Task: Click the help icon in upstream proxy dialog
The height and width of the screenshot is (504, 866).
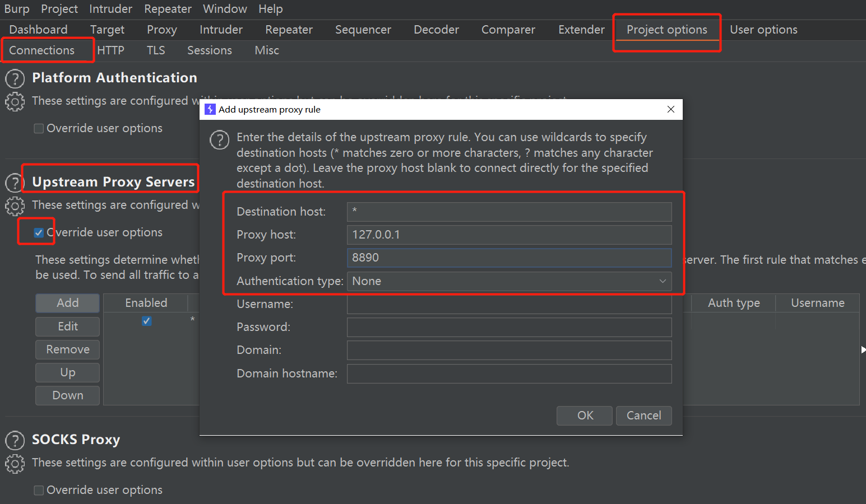Action: point(219,139)
